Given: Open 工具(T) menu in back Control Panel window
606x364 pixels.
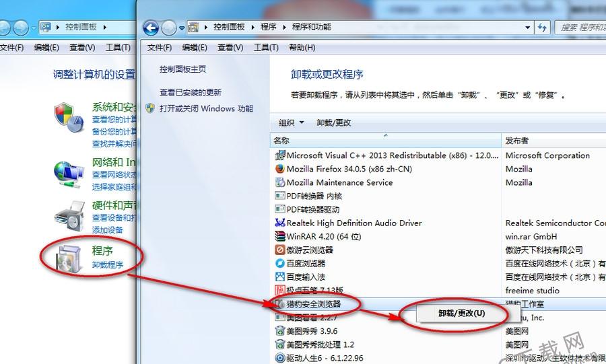Looking at the screenshot, I should pos(119,48).
